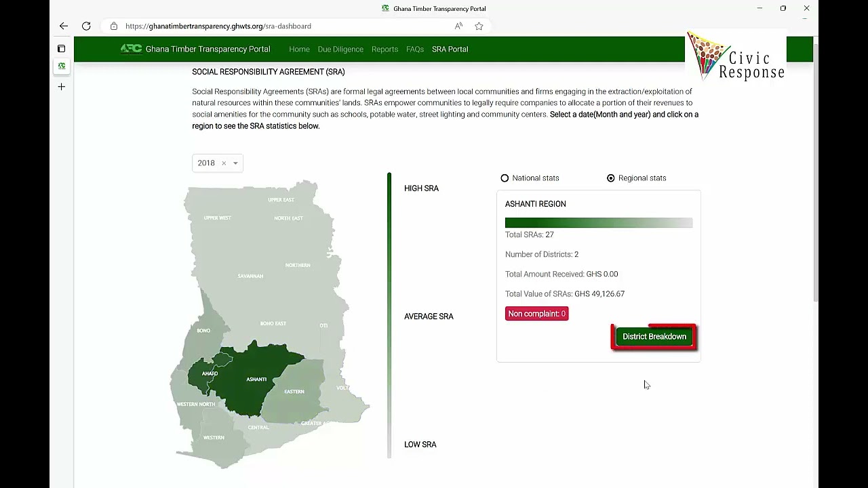Click the 'Number of Districts: 2' text
Image resolution: width=868 pixels, height=488 pixels.
[542, 254]
